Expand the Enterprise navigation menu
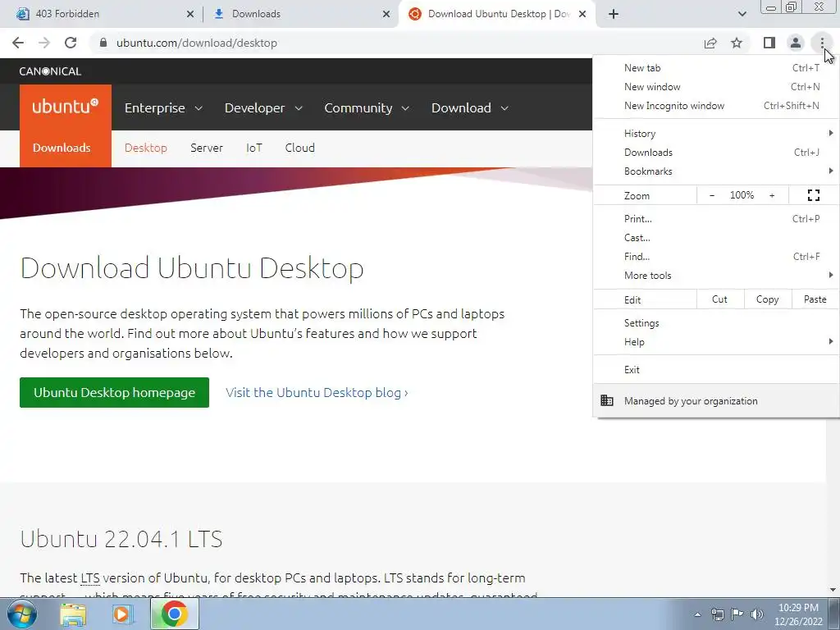Screen dimensions: 840x630 click(163, 107)
